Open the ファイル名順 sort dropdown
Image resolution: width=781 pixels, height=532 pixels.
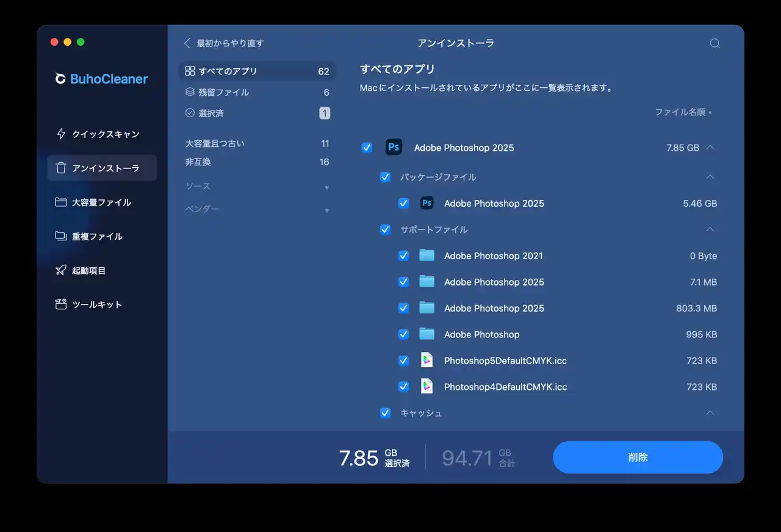683,112
